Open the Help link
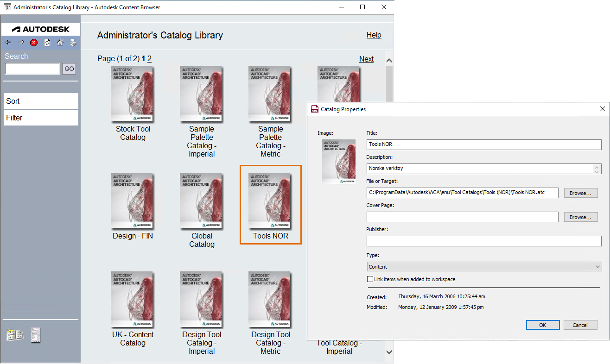Screen dimensions: 610x364 tap(374, 35)
